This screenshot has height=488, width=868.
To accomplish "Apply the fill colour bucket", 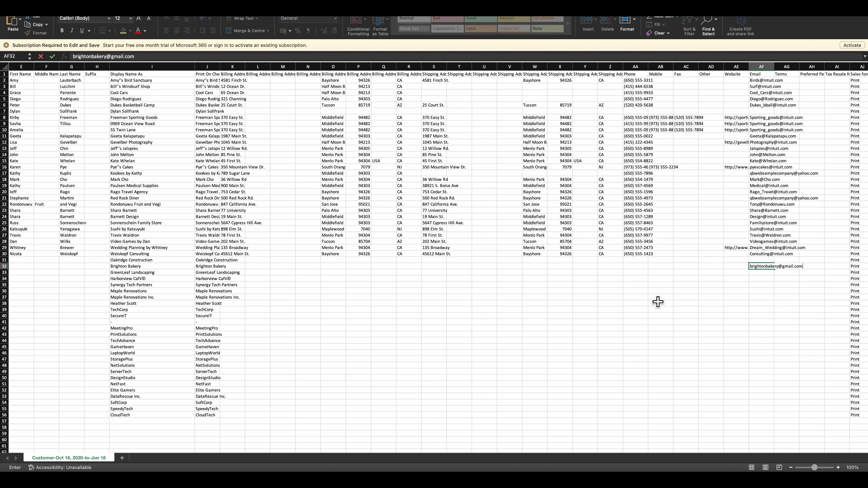I will (x=123, y=31).
